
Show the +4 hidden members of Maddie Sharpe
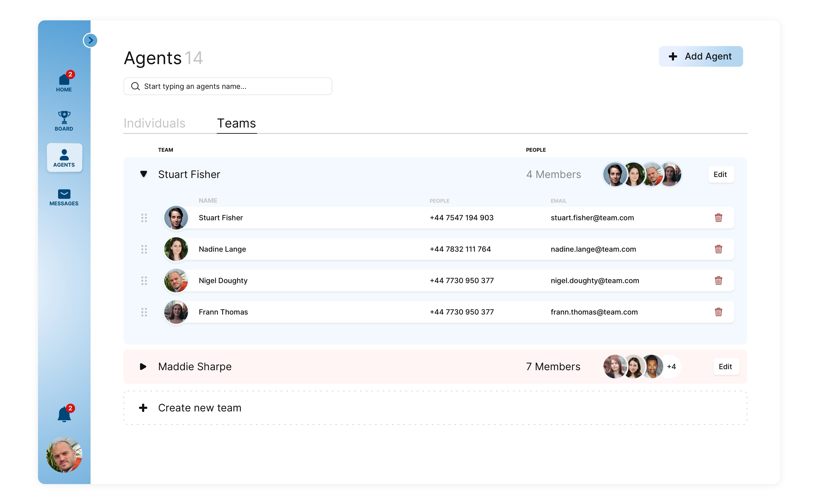[x=672, y=367]
